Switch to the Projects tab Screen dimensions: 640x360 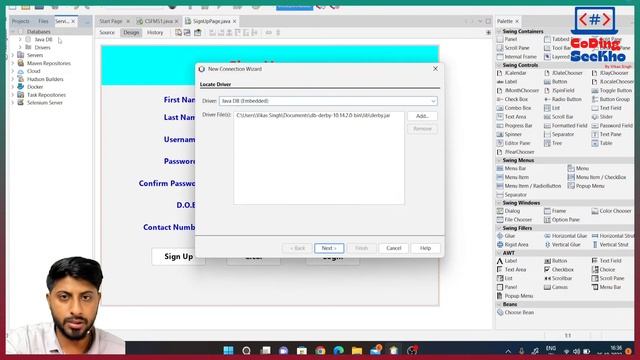click(20, 21)
